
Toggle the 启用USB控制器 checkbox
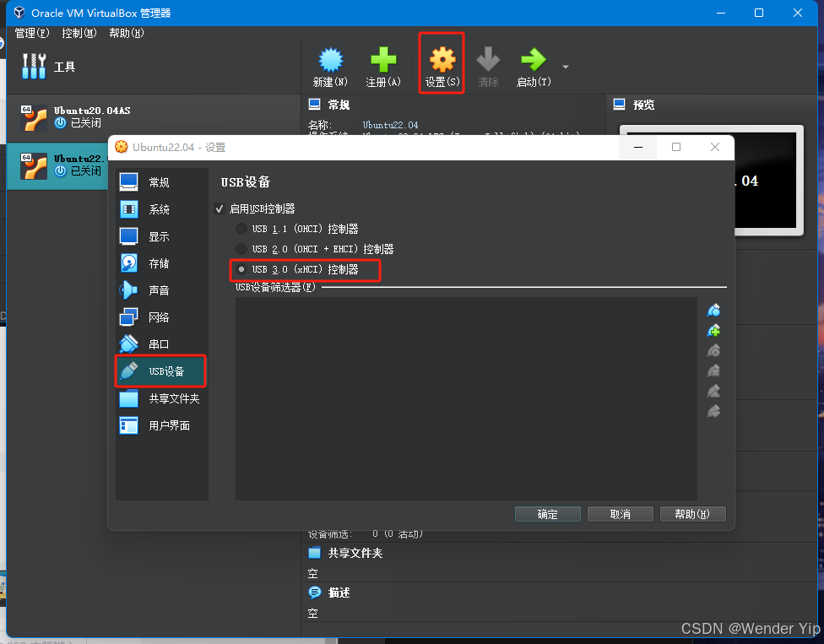pos(220,209)
